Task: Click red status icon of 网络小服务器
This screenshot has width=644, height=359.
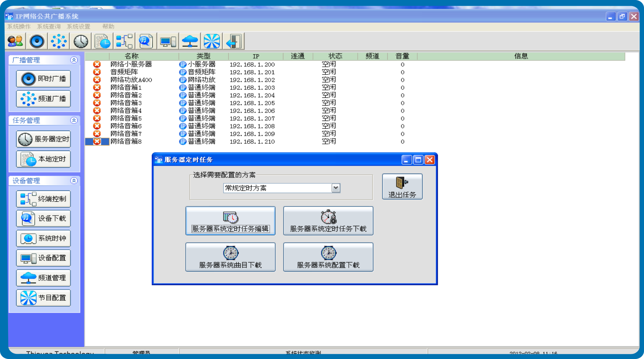Action: 97,64
